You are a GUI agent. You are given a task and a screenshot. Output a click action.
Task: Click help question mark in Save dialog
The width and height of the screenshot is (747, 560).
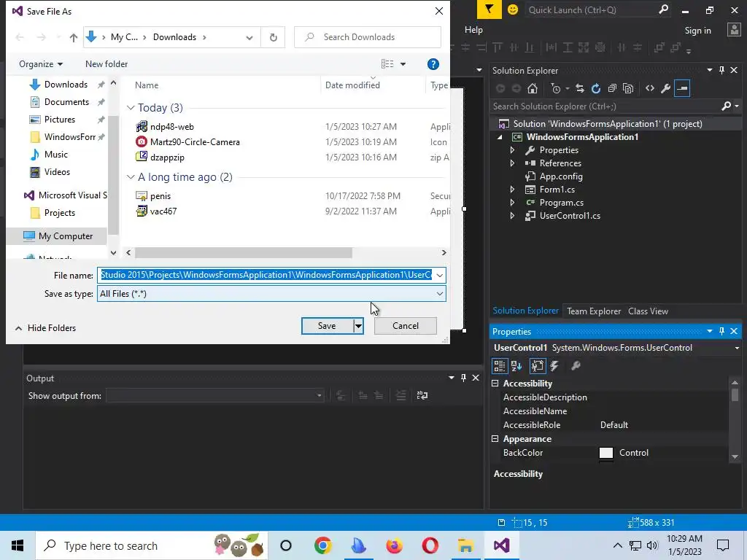(433, 64)
